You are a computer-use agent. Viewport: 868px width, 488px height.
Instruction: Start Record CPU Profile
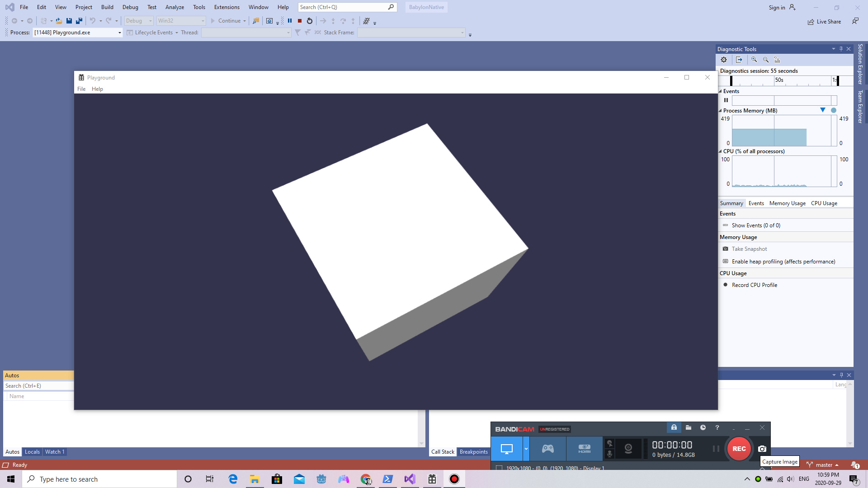[x=754, y=285]
